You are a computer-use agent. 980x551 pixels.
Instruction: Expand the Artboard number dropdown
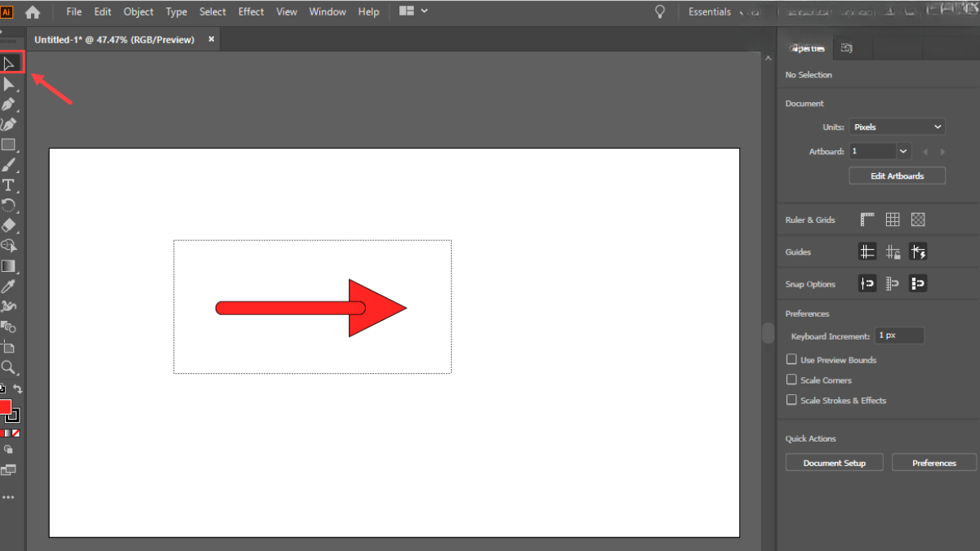pos(903,151)
